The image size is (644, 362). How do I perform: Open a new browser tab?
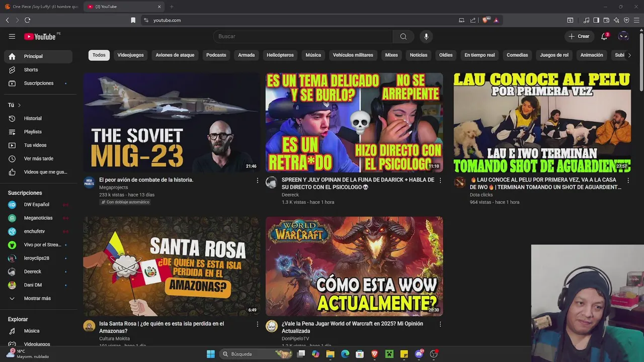click(x=172, y=7)
